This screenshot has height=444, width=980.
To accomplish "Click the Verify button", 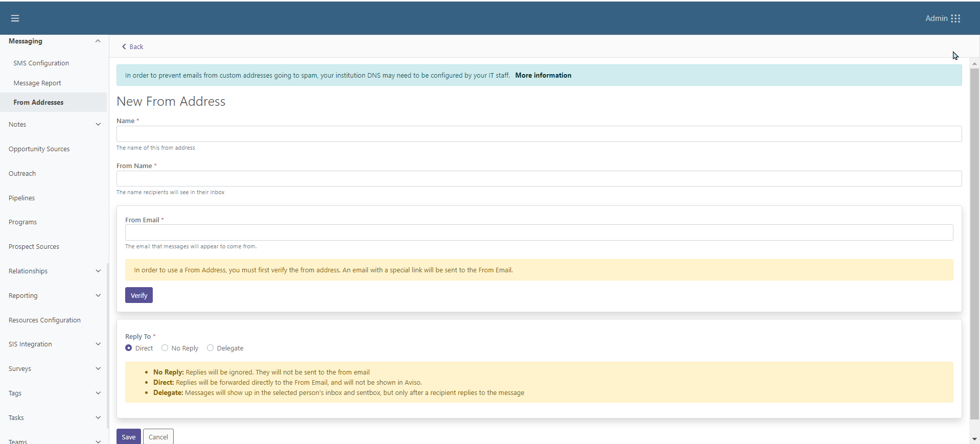I will click(139, 295).
